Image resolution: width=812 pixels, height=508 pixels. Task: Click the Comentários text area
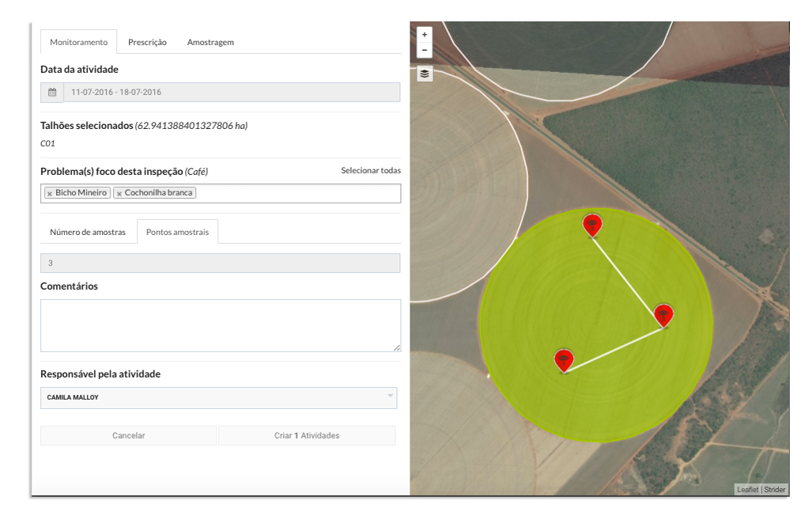coord(221,325)
